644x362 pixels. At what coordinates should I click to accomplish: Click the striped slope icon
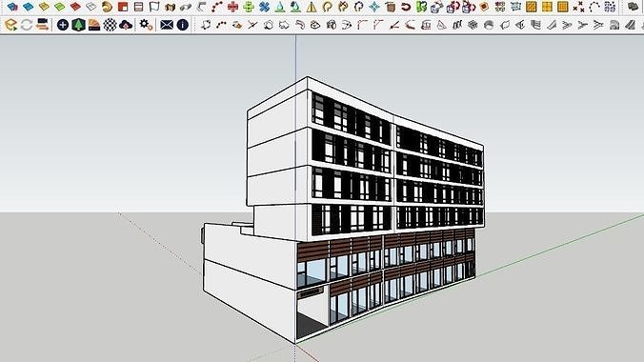pyautogui.click(x=630, y=25)
